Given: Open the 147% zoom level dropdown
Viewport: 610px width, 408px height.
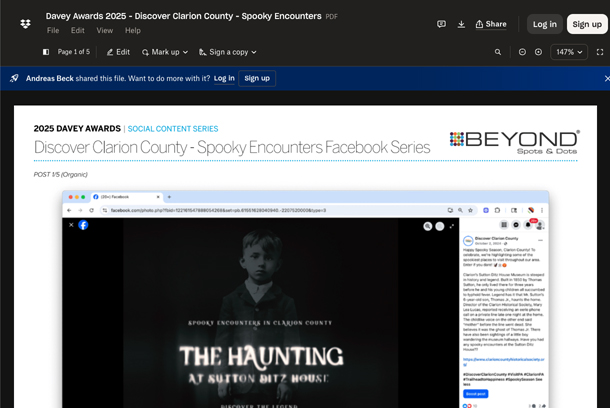Looking at the screenshot, I should pos(569,52).
